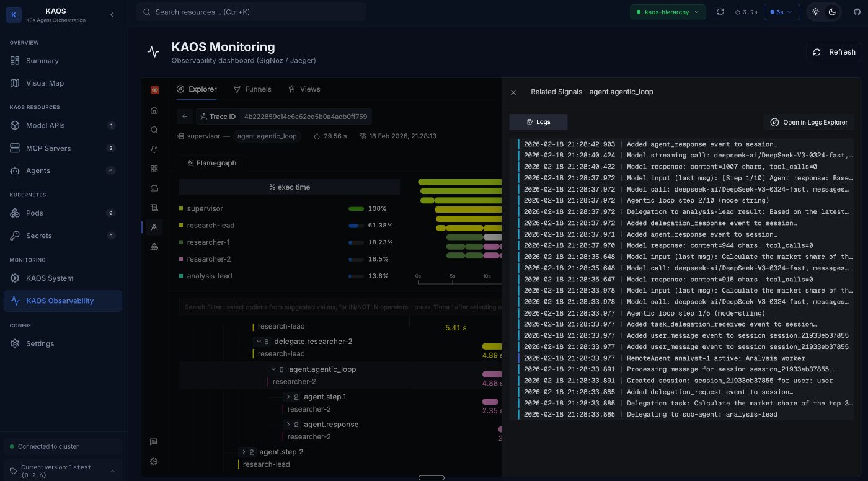Click the back arrow beside Trace ID
The height and width of the screenshot is (481, 868).
pos(185,117)
